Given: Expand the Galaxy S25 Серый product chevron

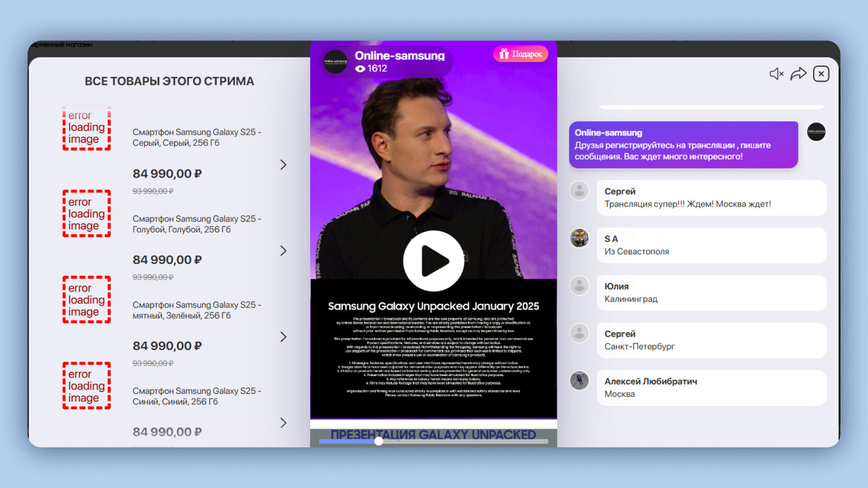Looking at the screenshot, I should pos(283,165).
